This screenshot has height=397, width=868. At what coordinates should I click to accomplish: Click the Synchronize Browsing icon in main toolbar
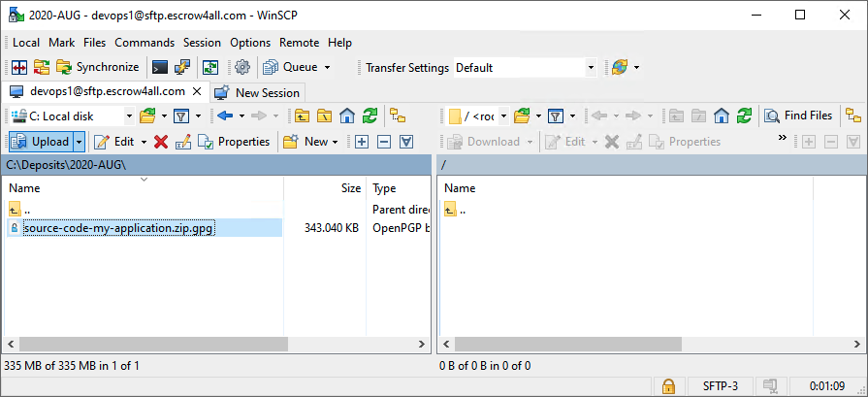tap(42, 68)
